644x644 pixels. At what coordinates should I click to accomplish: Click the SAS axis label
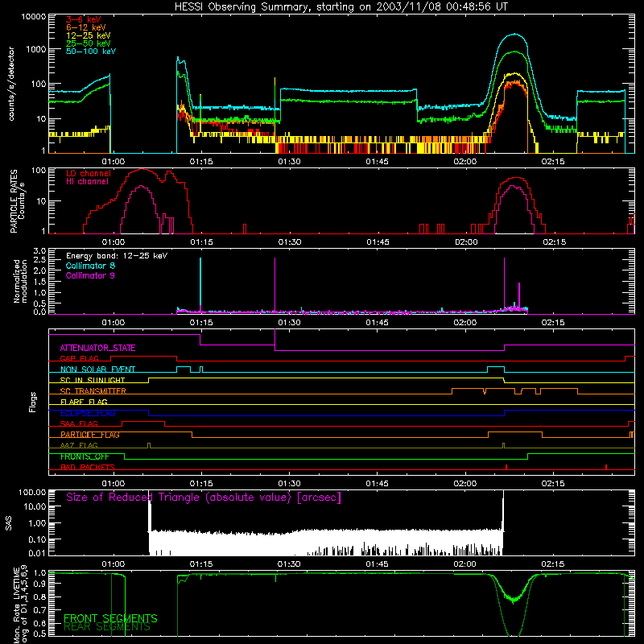[9, 523]
